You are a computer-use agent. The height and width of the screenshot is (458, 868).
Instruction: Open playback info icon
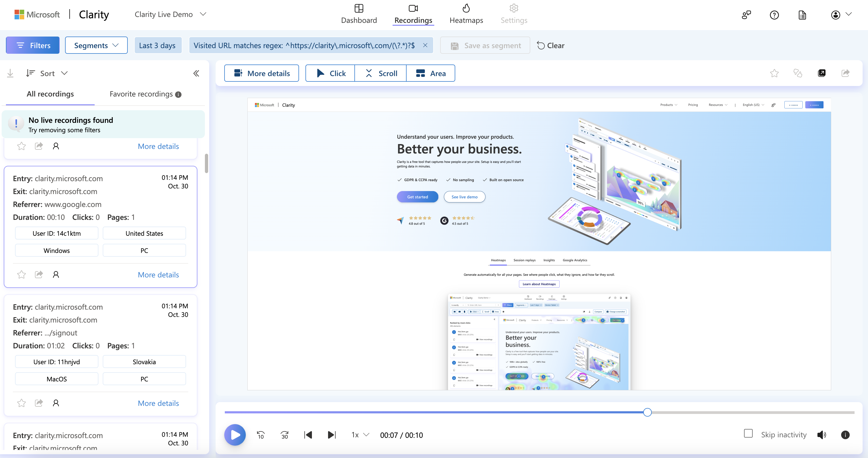coord(845,435)
